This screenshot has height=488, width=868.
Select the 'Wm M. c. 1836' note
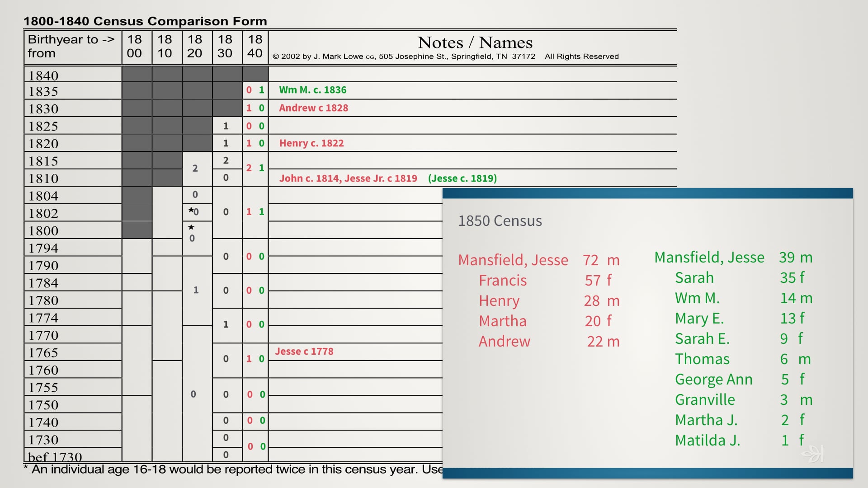pyautogui.click(x=312, y=90)
